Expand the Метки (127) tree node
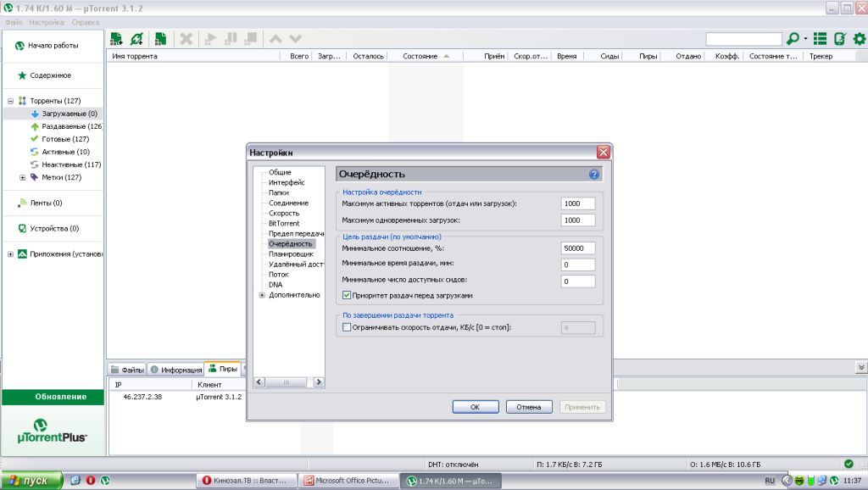 tap(23, 177)
